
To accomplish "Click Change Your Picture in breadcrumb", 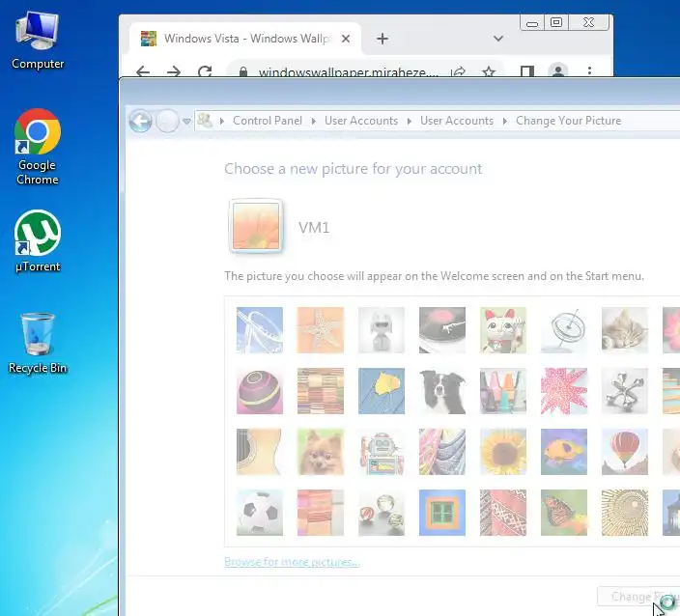I will (x=568, y=121).
